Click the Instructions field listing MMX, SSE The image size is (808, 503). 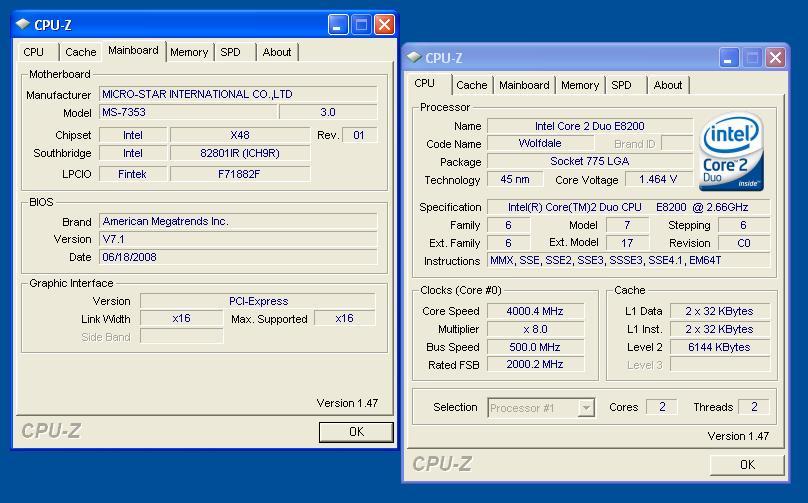tap(629, 261)
